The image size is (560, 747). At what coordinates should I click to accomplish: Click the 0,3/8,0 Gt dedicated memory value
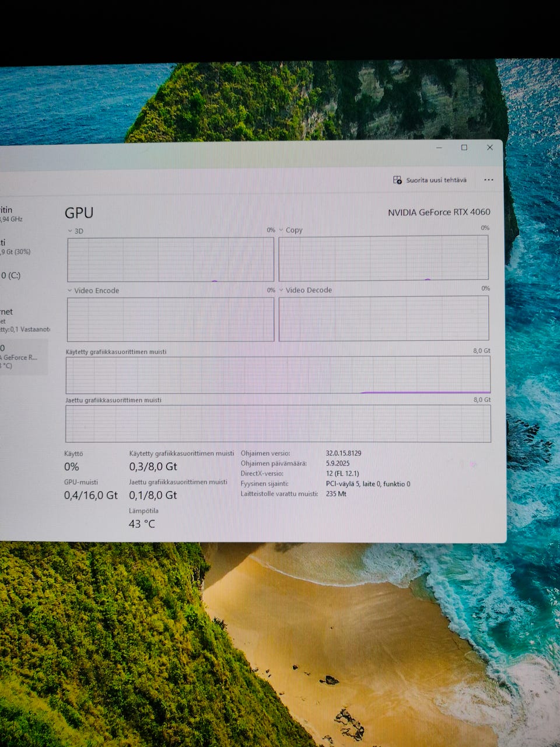(153, 466)
